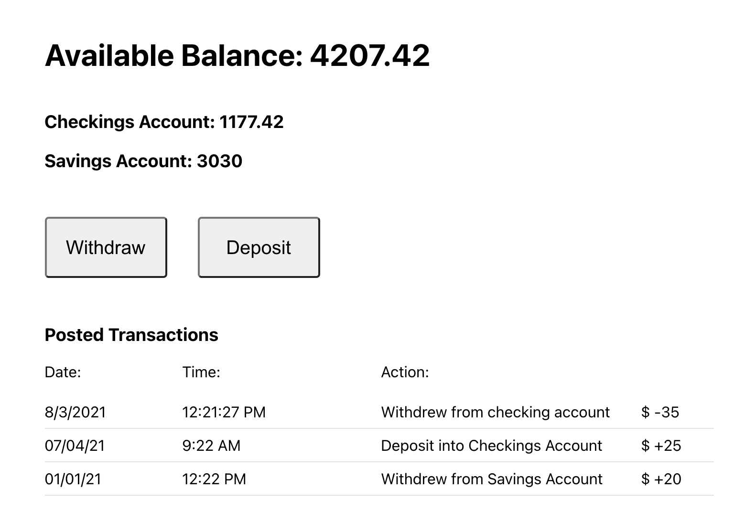
Task: Select the Available Balance: 4207.42 heading
Action: [238, 55]
